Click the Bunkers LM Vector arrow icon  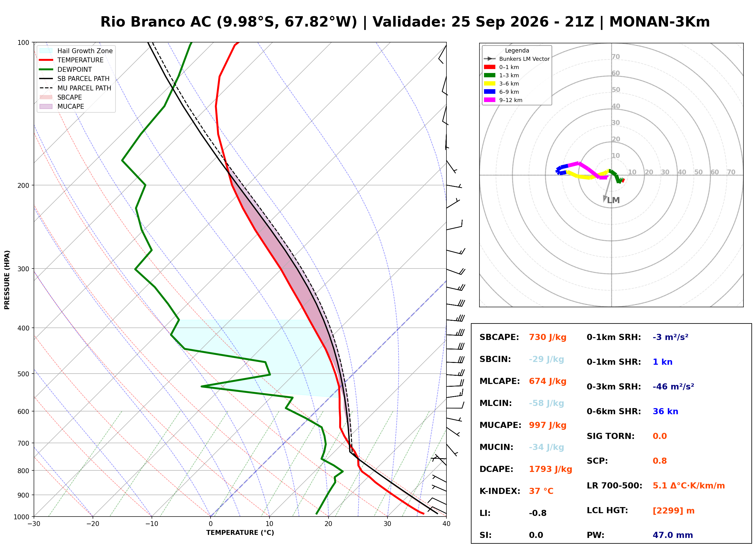490,59
